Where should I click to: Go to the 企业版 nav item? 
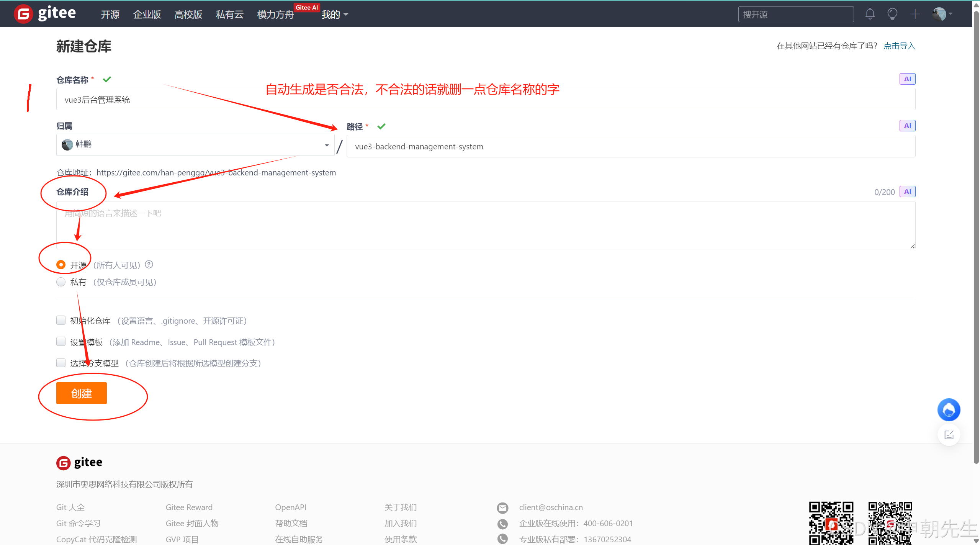147,15
